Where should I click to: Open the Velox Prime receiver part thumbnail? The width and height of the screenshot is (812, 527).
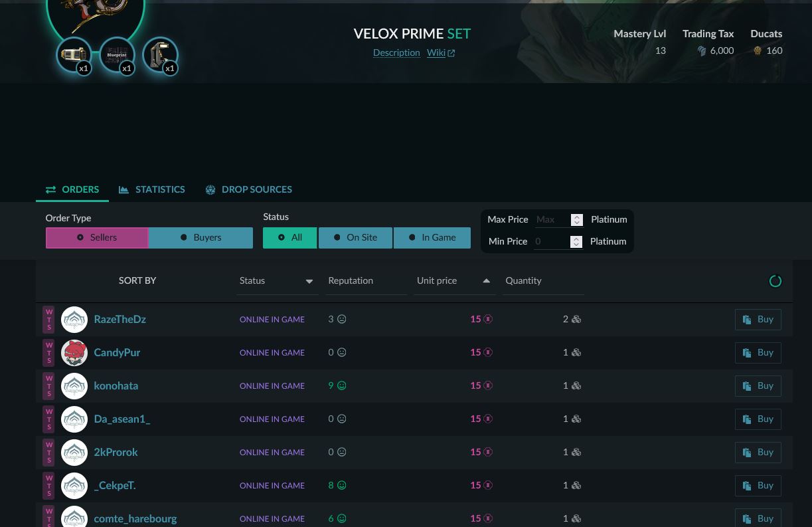click(x=160, y=55)
